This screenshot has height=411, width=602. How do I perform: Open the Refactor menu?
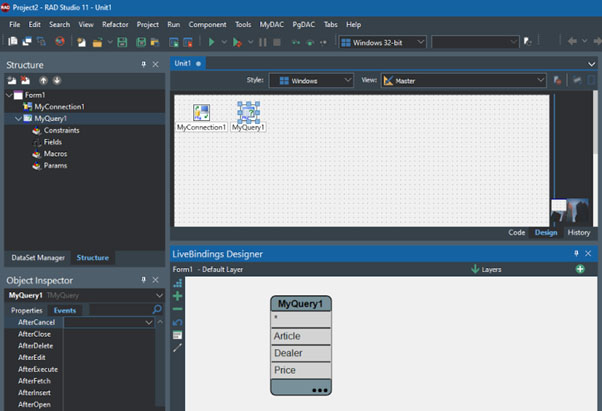pyautogui.click(x=115, y=25)
